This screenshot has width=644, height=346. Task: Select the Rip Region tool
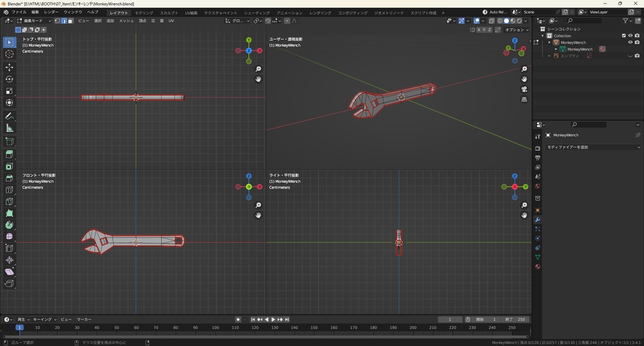[9, 283]
